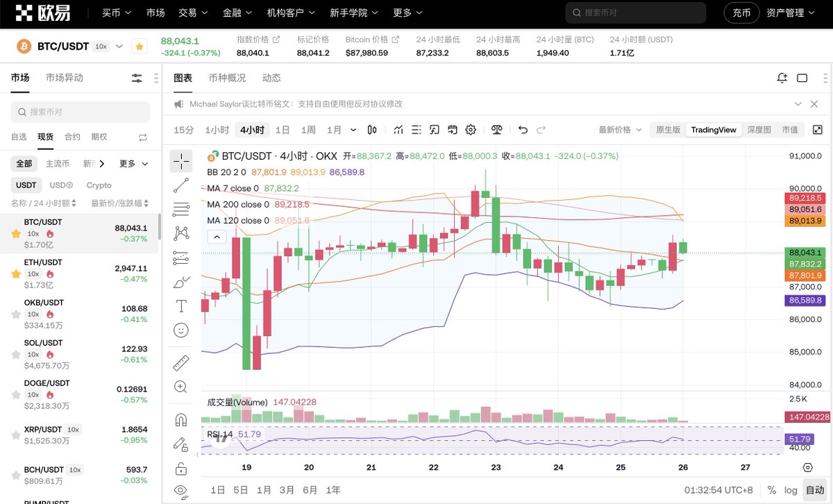Image resolution: width=833 pixels, height=504 pixels.
Task: Toggle lock all drawing tools
Action: tap(181, 467)
